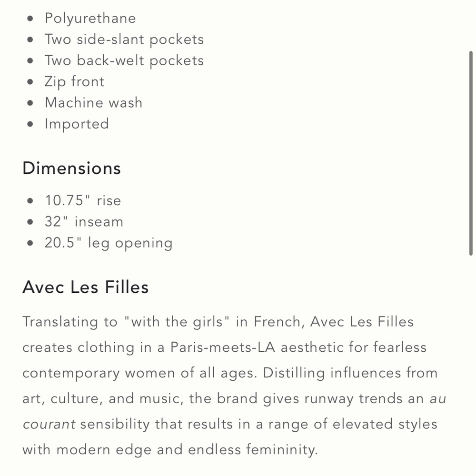Click the Machine wash list item
476x476 pixels.
pos(93,102)
